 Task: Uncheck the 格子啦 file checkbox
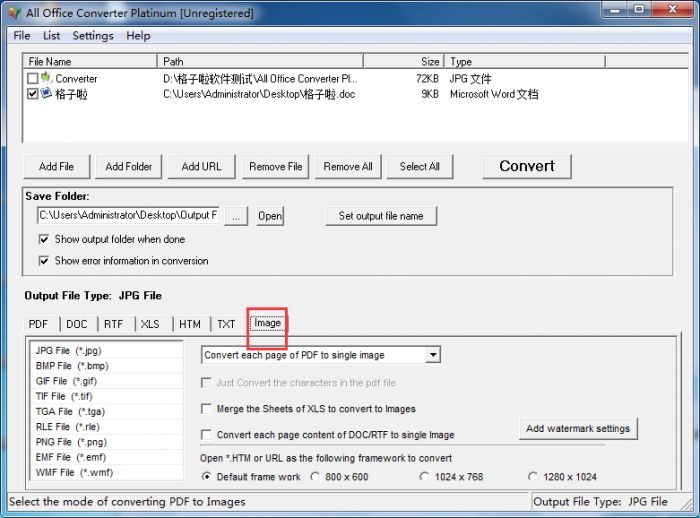tap(33, 94)
